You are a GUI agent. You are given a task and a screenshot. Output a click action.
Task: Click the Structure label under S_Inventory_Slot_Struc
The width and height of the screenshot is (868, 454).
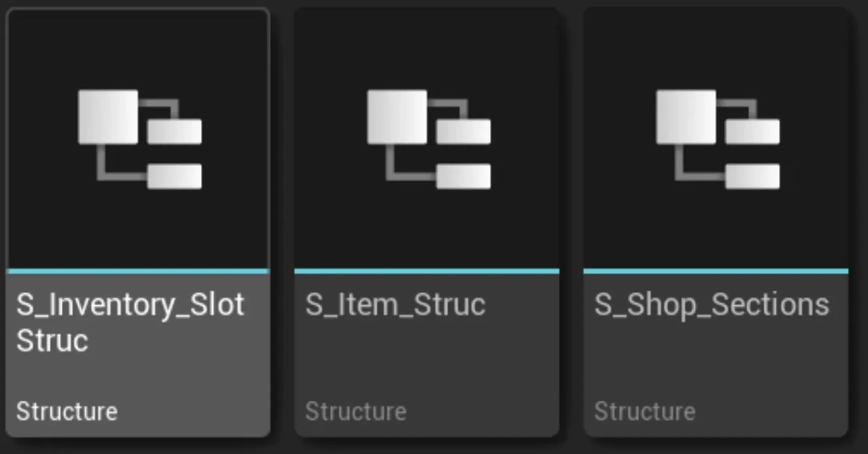tap(66, 411)
